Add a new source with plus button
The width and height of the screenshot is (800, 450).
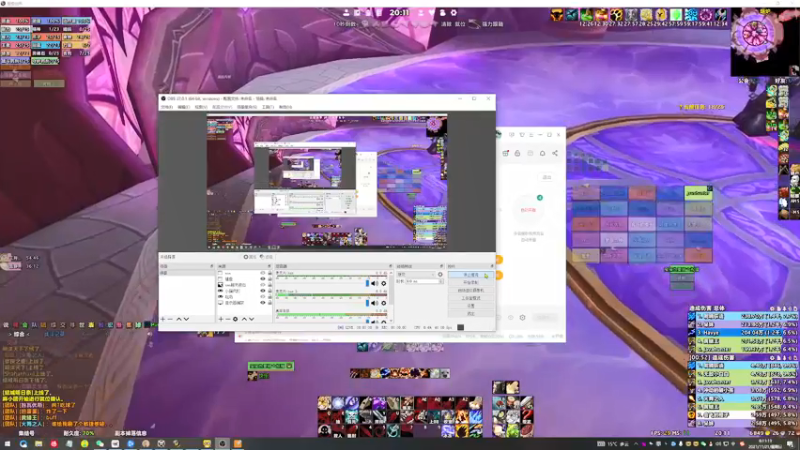pyautogui.click(x=220, y=319)
